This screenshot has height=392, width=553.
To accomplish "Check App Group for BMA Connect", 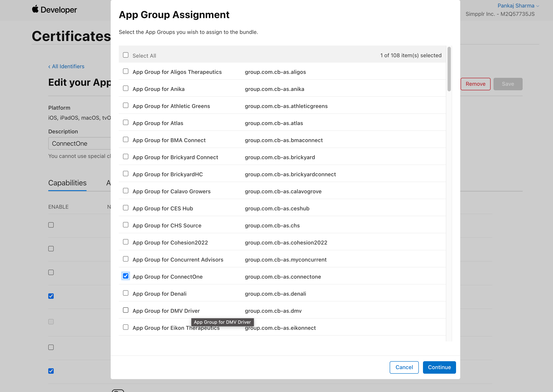I will 125,140.
